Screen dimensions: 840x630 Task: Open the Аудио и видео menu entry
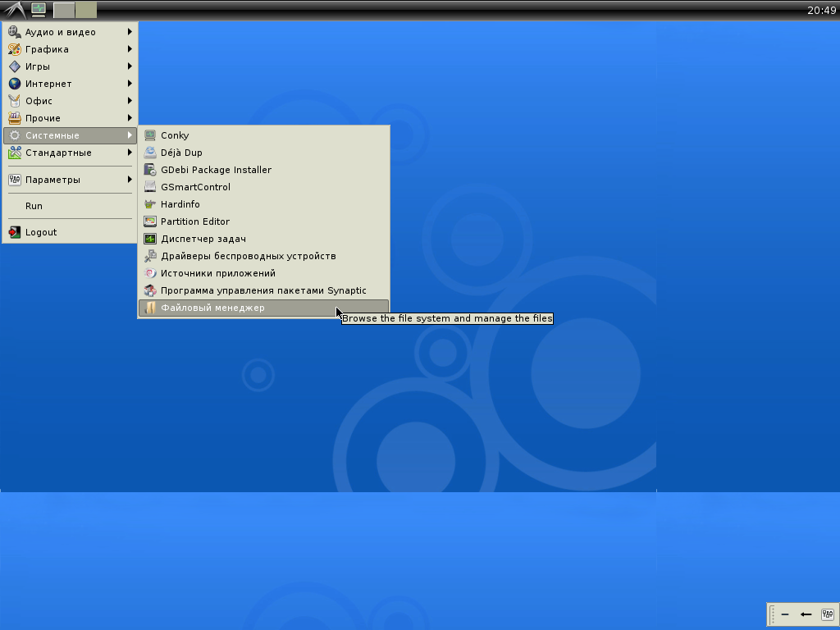71,32
